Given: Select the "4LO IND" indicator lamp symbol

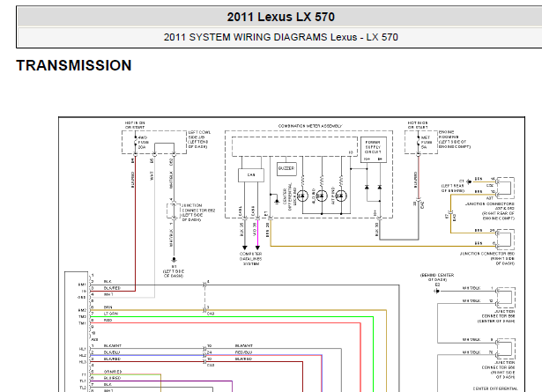Looking at the screenshot, I should point(322,196).
